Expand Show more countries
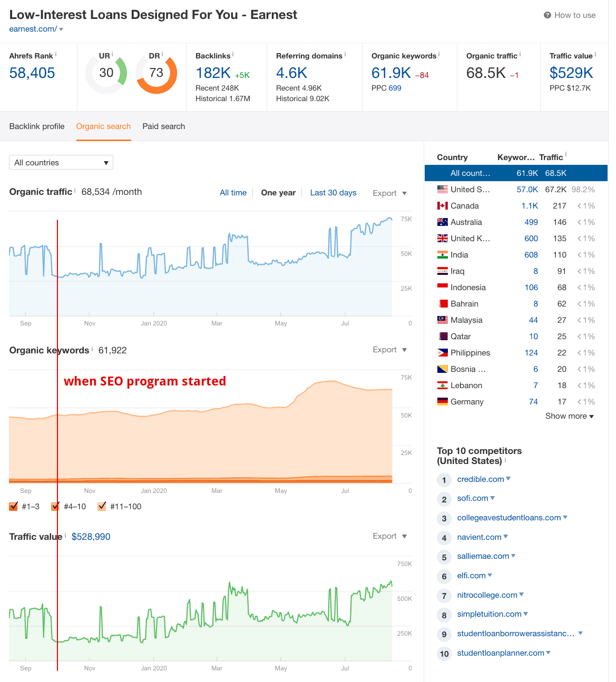Viewport: 616px width, 682px height. coord(570,416)
